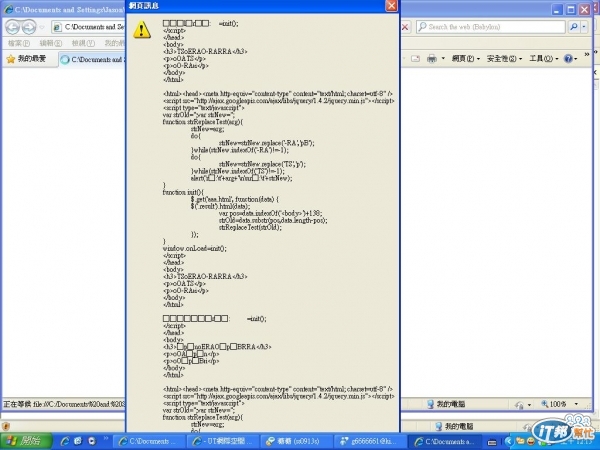Screen dimensions: 600x450
Task: Open the Print options dropdown arrow
Action: tap(443, 59)
